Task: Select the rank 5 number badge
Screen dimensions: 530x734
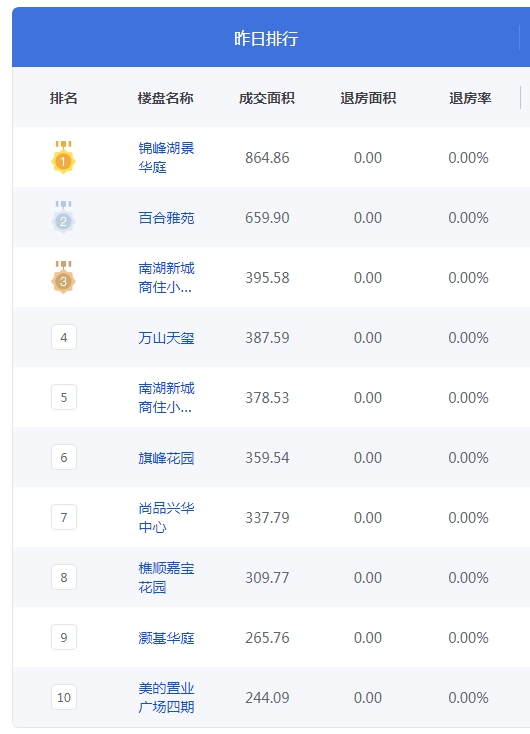Action: [x=64, y=397]
